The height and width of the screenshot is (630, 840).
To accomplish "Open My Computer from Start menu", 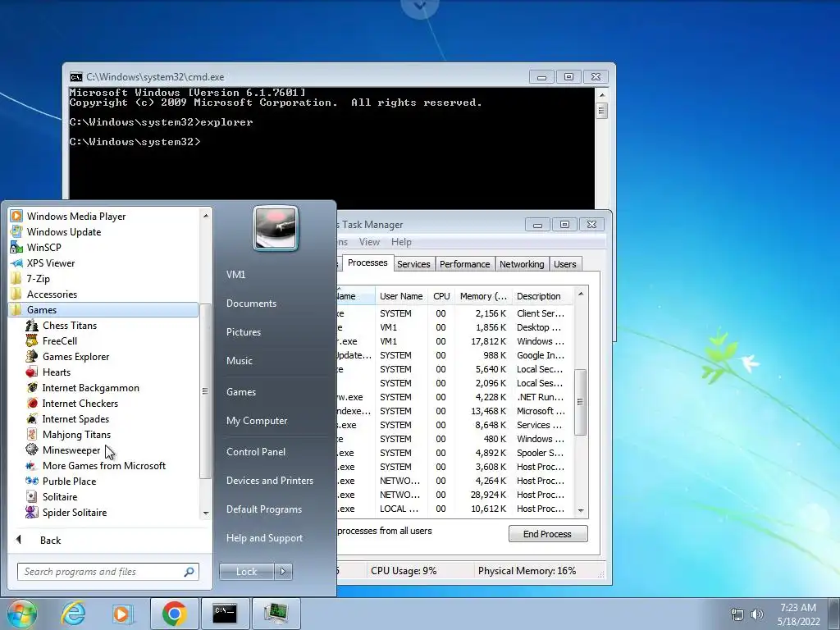I will 257,421.
